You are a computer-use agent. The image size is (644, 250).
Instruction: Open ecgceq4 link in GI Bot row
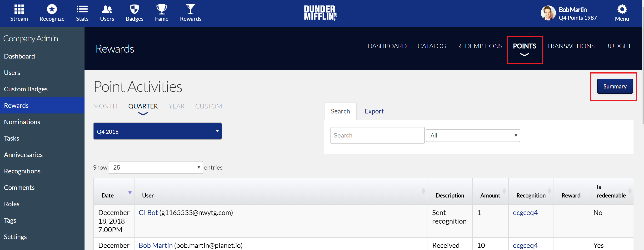click(x=525, y=213)
